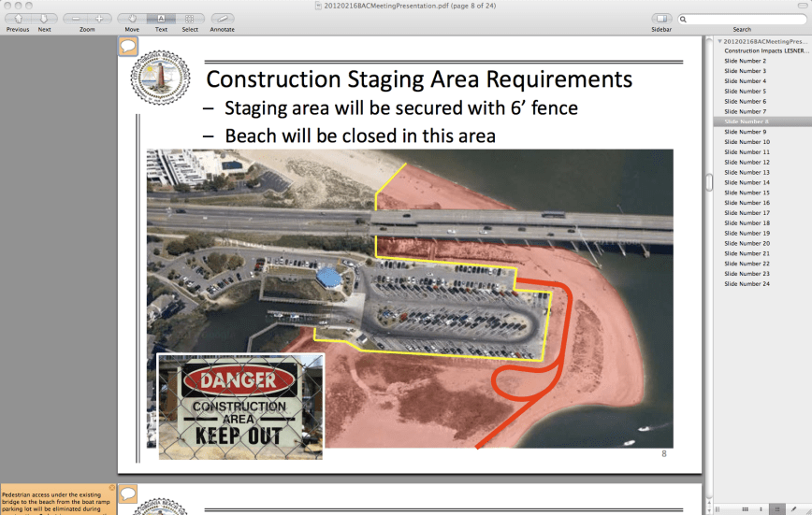The height and width of the screenshot is (515, 812).
Task: Jump to Slide Number 23
Action: [747, 274]
